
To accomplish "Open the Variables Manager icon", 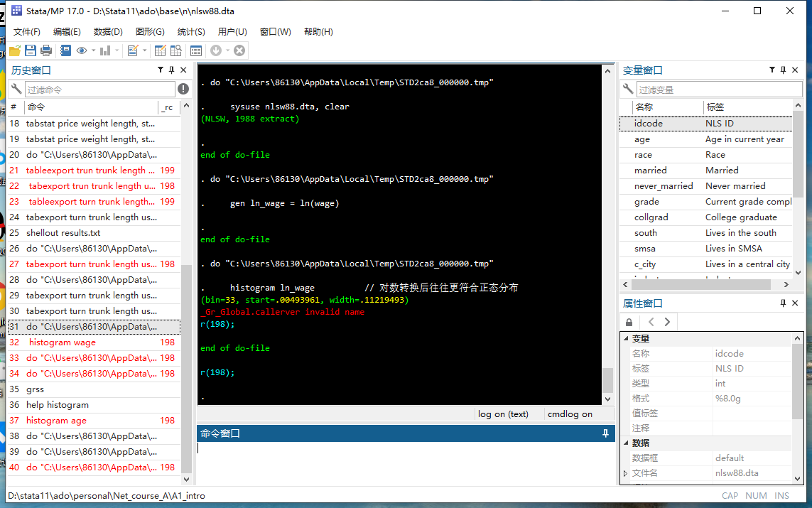I will pos(196,50).
